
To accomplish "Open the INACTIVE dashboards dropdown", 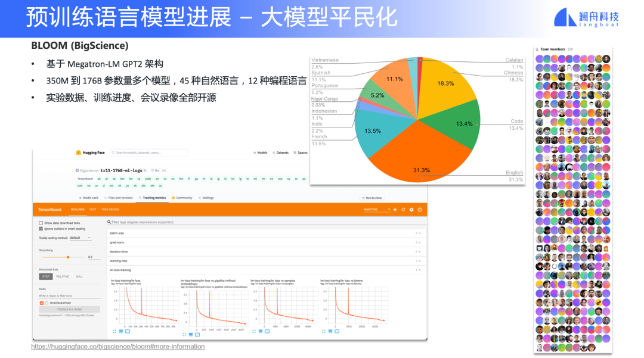I will [x=377, y=210].
